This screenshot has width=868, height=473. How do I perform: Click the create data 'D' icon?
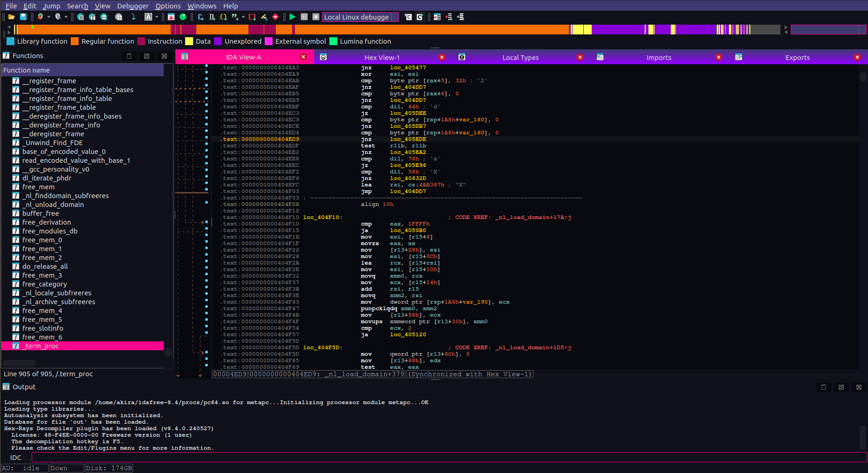[212, 17]
